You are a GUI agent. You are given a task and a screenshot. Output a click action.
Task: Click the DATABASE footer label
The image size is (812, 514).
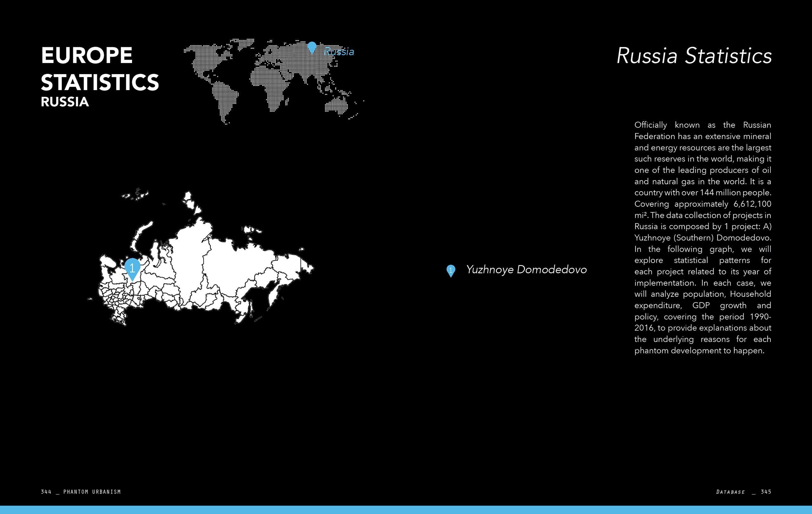[730, 492]
